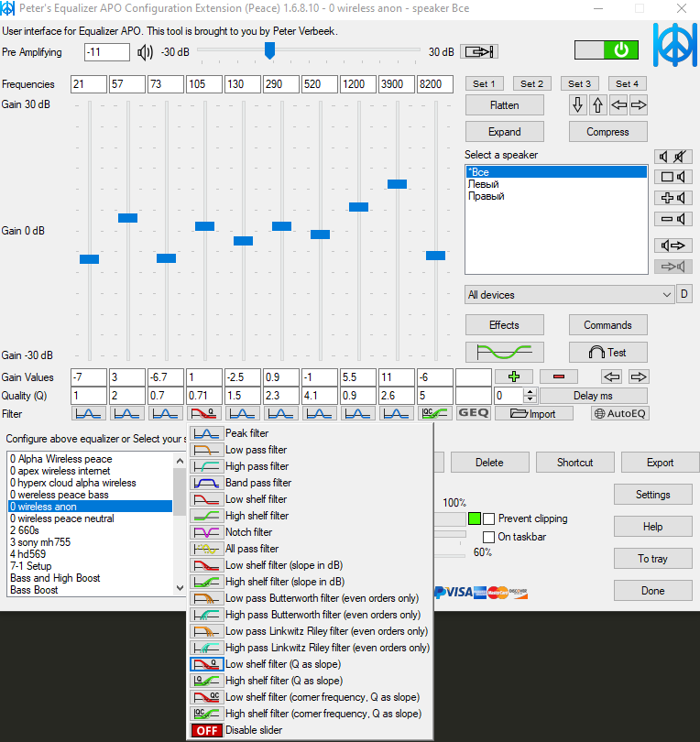Click the plus speaker icon to add a speaker
The width and height of the screenshot is (700, 742).
(x=673, y=198)
